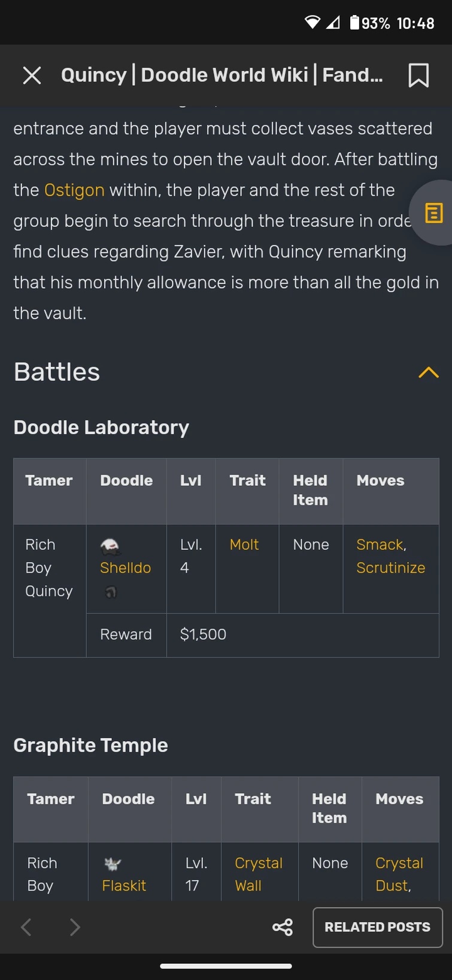
Task: Open the Shelldo doodle link
Action: tap(125, 568)
